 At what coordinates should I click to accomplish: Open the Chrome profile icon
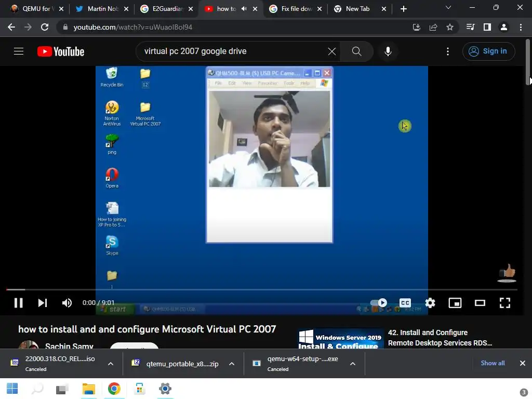(504, 27)
